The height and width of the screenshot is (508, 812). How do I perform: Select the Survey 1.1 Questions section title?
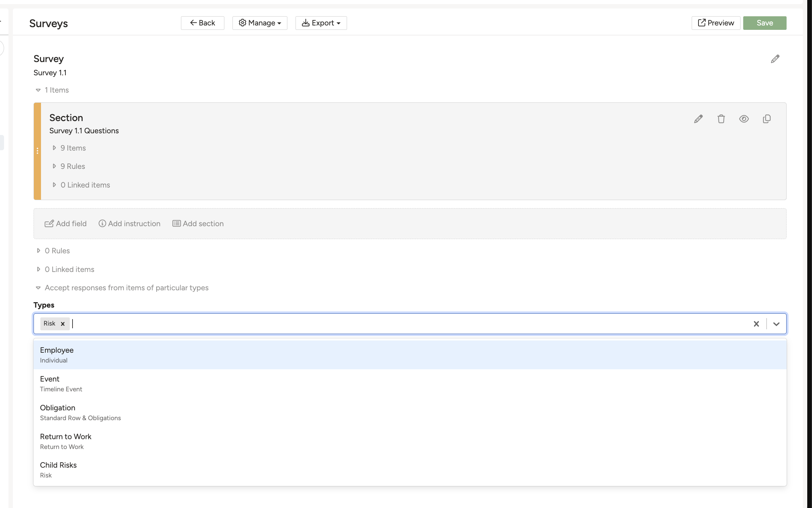[x=84, y=131]
